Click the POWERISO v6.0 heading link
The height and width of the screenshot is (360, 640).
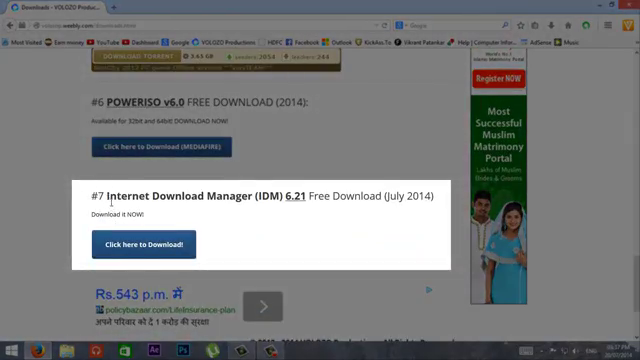tap(145, 102)
